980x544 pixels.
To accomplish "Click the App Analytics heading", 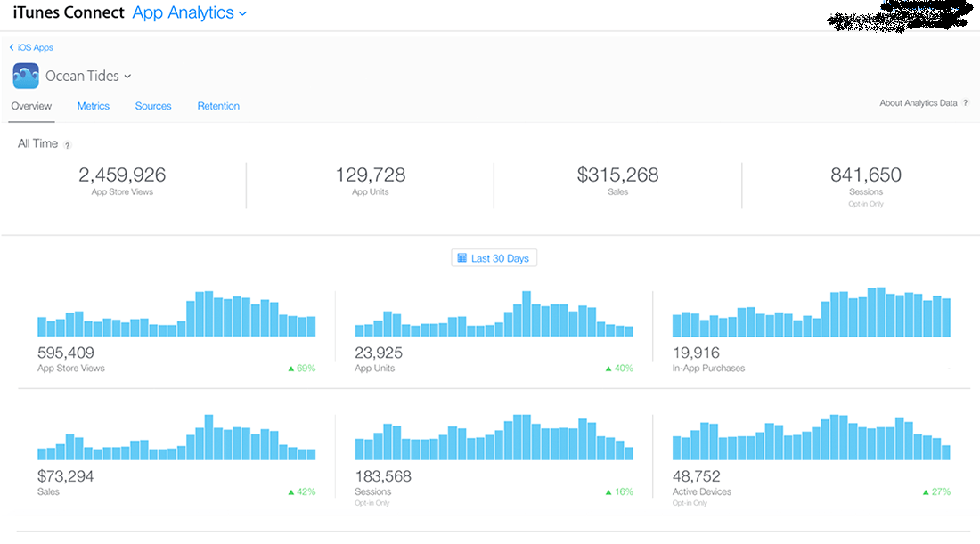I will (184, 12).
